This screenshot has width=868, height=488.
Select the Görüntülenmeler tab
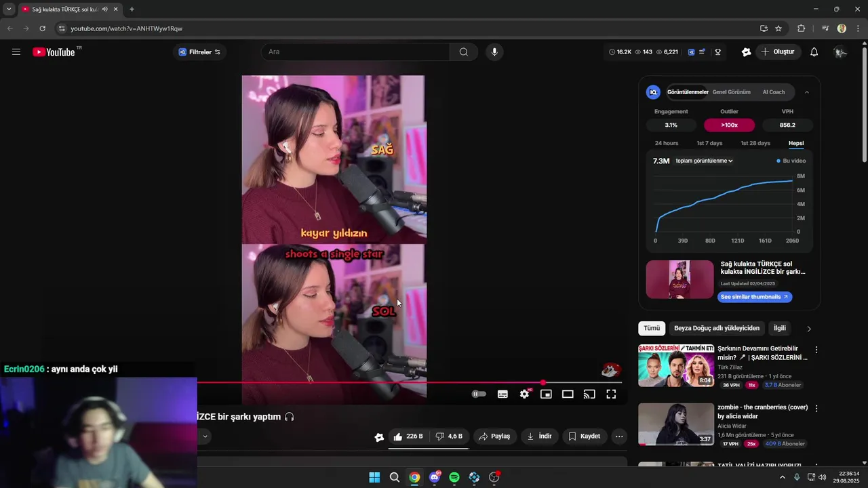(x=688, y=92)
